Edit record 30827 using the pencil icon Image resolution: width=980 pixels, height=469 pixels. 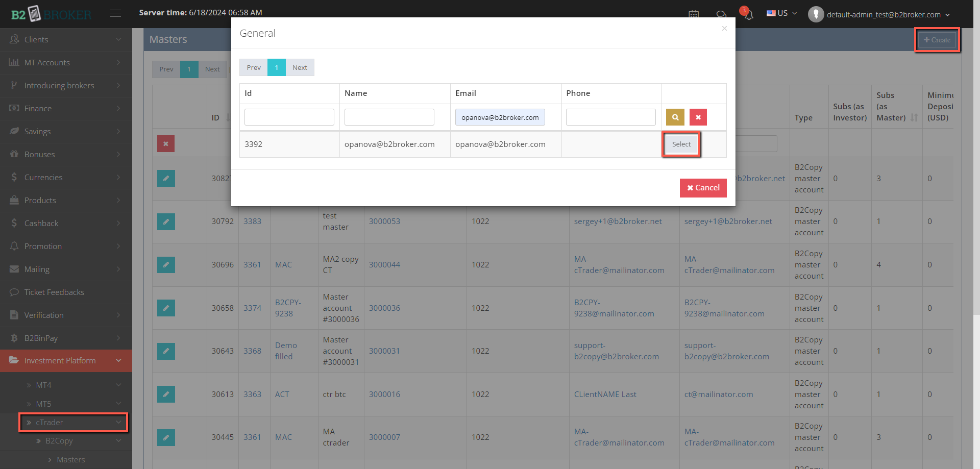pyautogui.click(x=166, y=179)
